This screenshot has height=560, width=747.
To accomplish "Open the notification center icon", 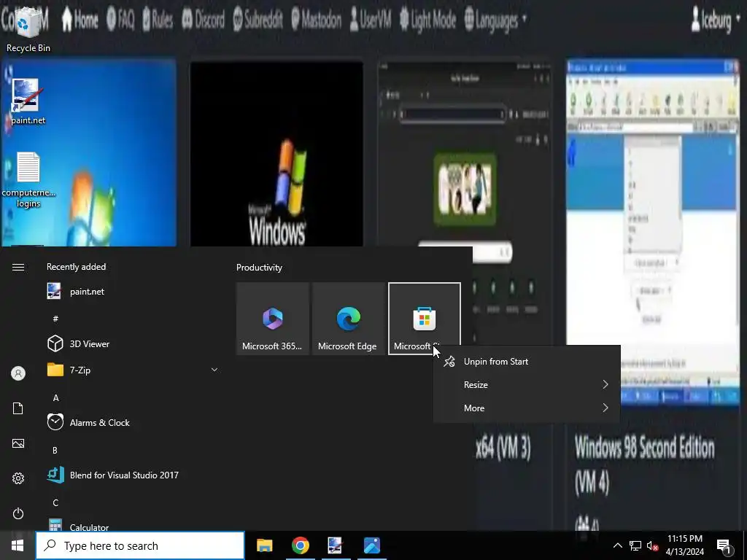I will (724, 545).
